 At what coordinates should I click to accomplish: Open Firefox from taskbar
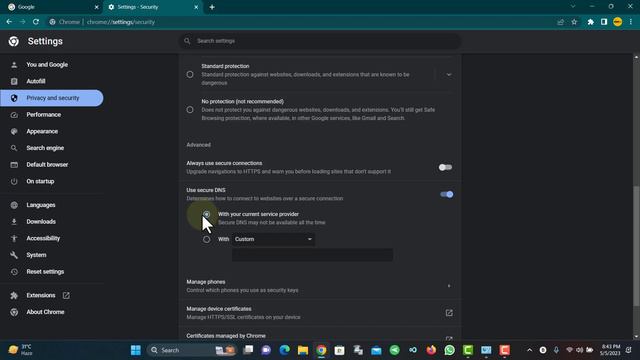click(431, 350)
